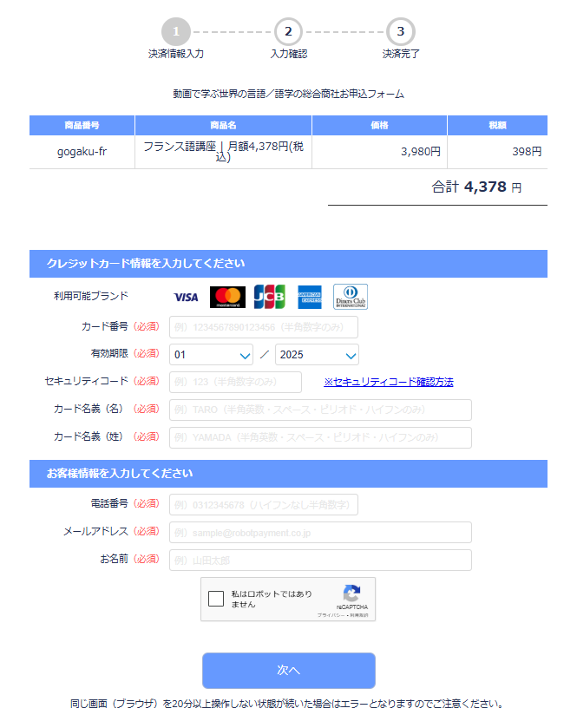
Task: Check the 私はロボットではありません checkbox
Action: (216, 599)
